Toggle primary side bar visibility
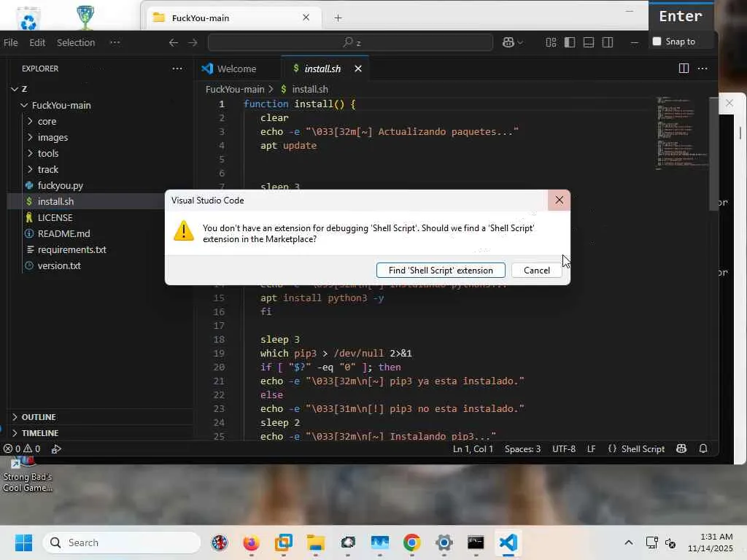 click(570, 42)
